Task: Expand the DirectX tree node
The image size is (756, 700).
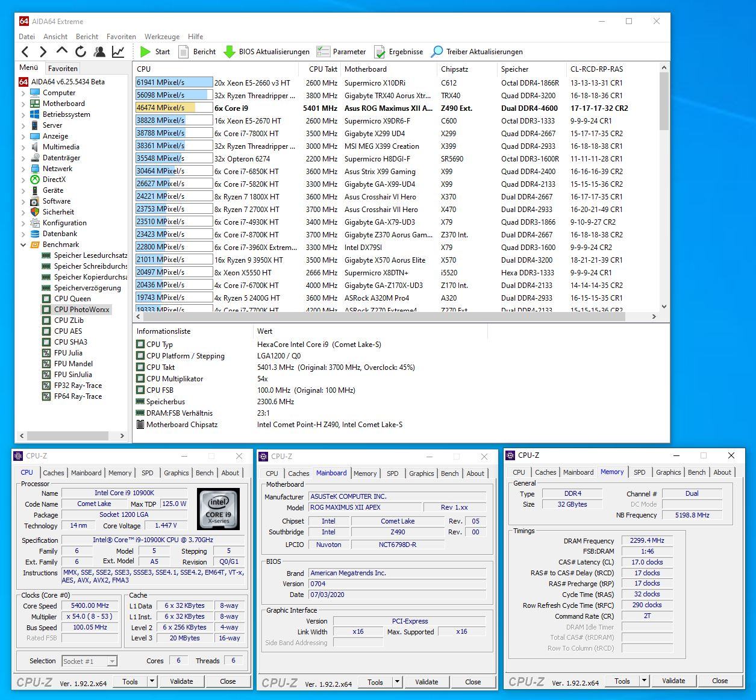Action: (23, 180)
